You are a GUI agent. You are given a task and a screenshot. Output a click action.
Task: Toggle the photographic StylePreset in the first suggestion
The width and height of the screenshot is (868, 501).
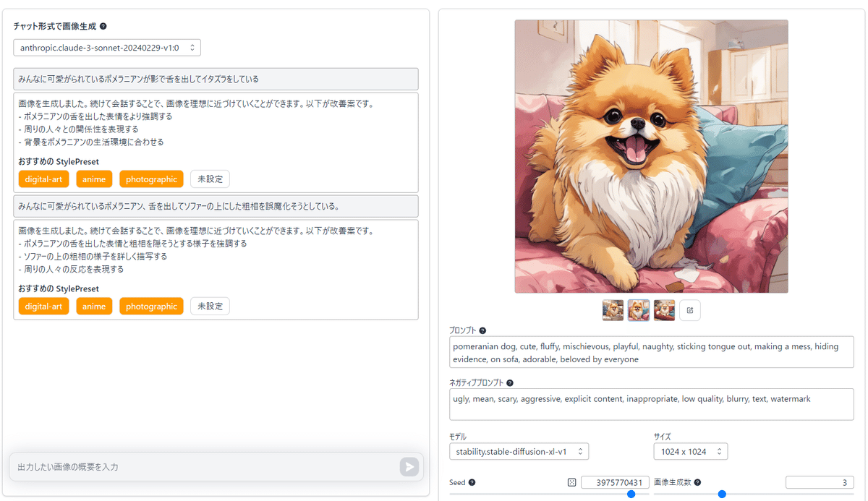pyautogui.click(x=151, y=179)
